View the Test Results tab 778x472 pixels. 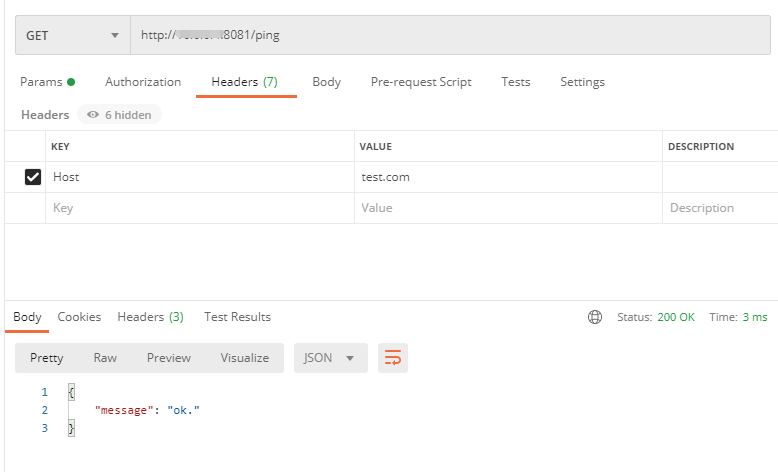pos(237,317)
